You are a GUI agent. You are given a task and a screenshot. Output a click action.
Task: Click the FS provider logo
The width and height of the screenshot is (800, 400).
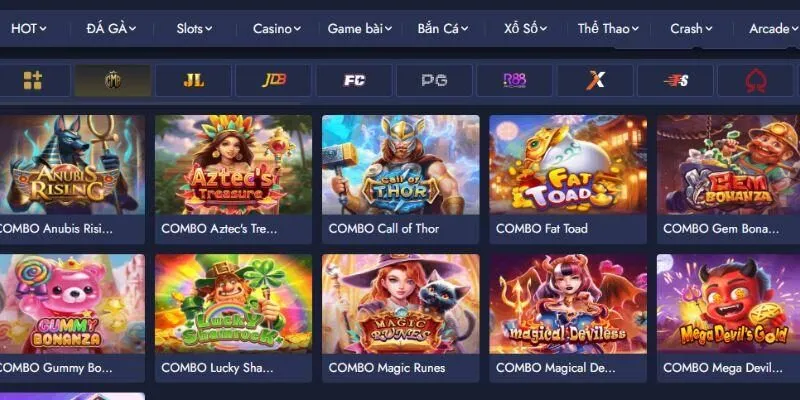[x=675, y=80]
